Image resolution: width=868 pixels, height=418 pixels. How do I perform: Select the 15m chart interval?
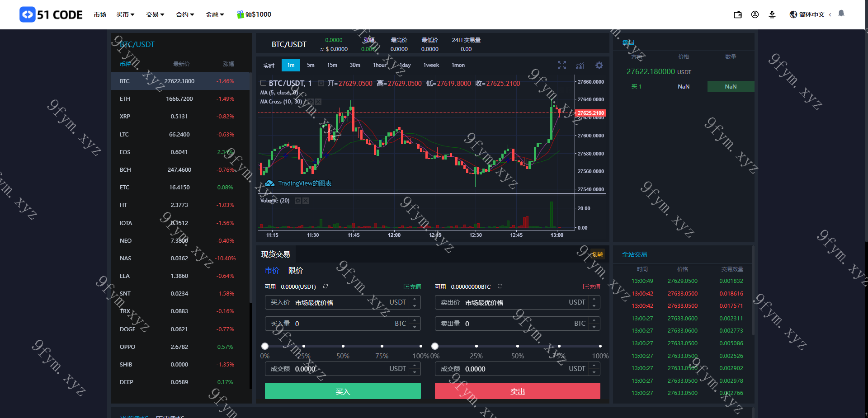332,65
